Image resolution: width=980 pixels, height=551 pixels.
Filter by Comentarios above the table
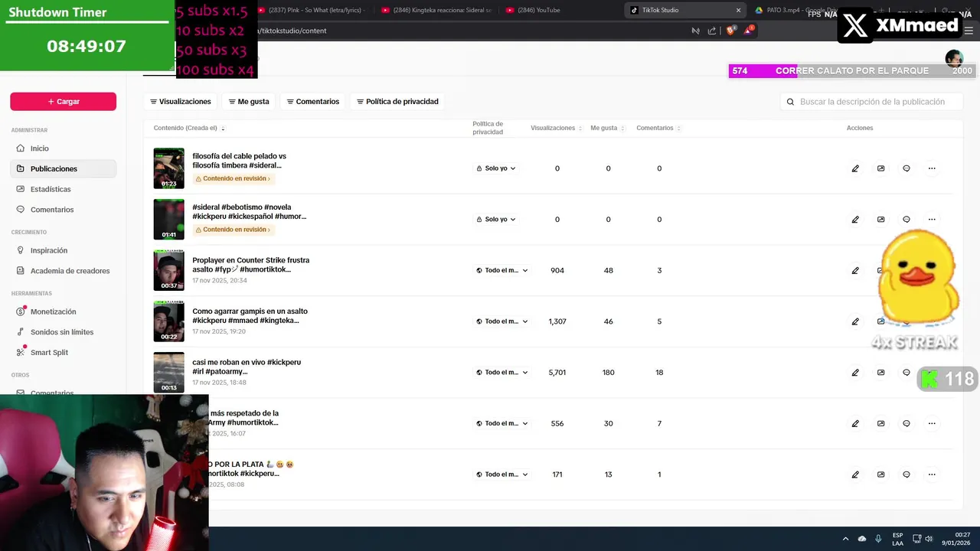pos(313,101)
